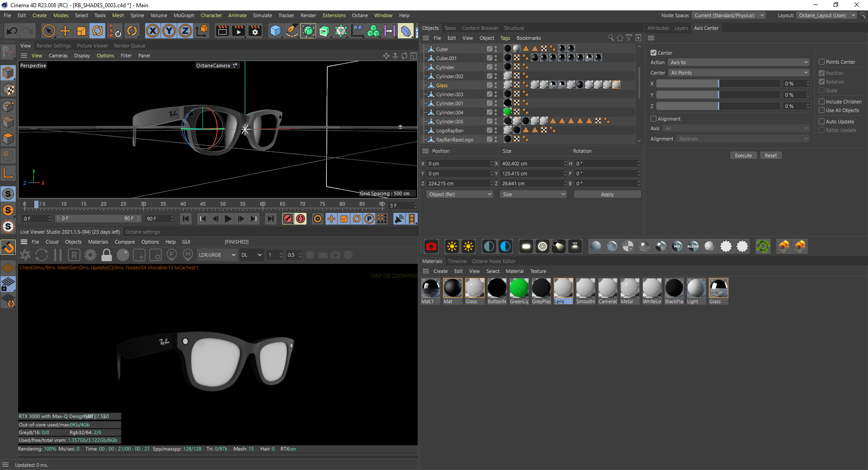Click the orange left-sidebar Octane icon
Screen dimensions: 868x470
8,210
